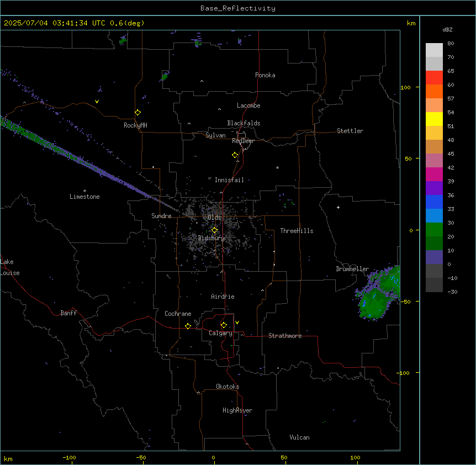The height and width of the screenshot is (465, 476).
Task: Select the bright green legend swatch
Action: click(x=434, y=230)
